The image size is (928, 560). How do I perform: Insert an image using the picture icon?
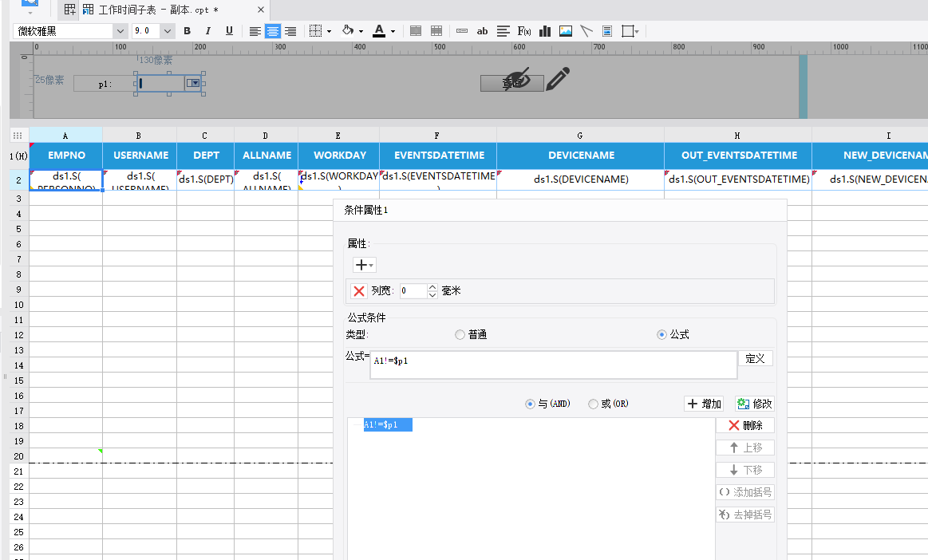click(566, 31)
